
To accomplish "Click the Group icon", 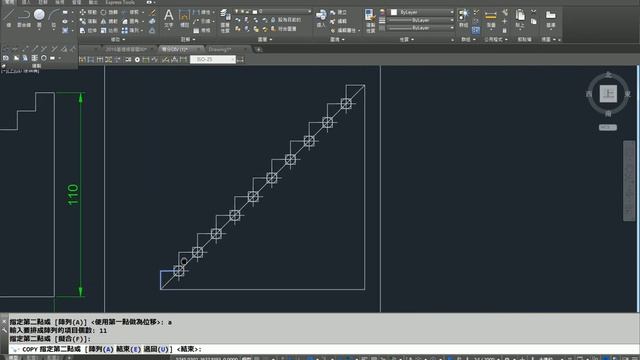I will 463,16.
